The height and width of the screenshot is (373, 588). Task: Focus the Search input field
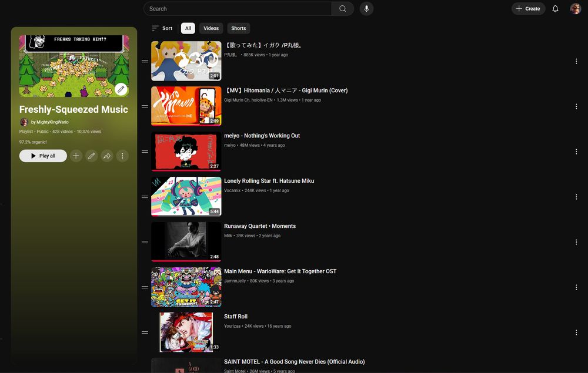point(238,9)
